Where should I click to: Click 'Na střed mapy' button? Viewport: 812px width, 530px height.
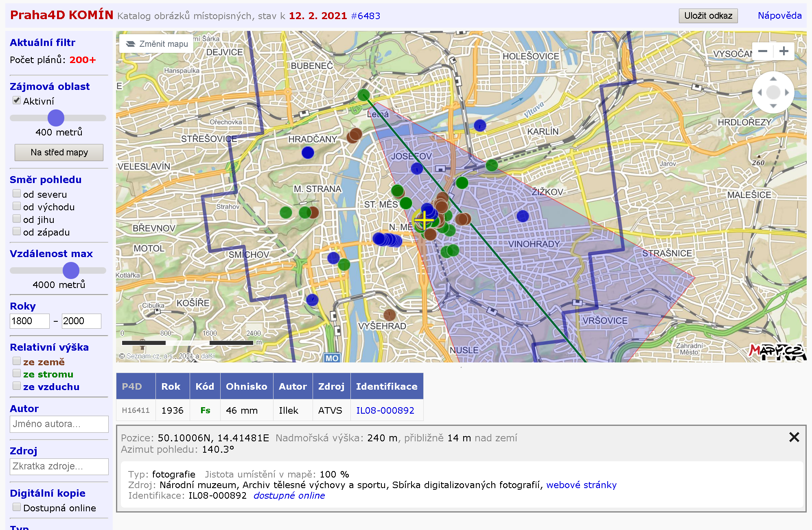point(59,153)
